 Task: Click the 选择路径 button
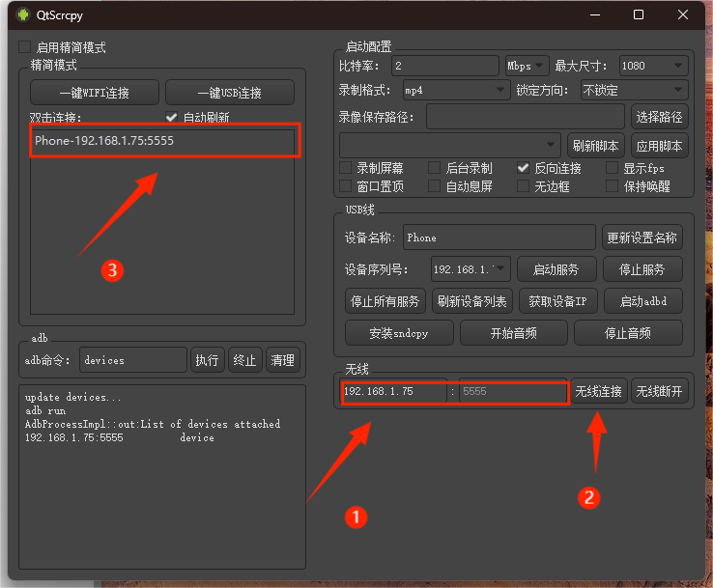click(660, 117)
